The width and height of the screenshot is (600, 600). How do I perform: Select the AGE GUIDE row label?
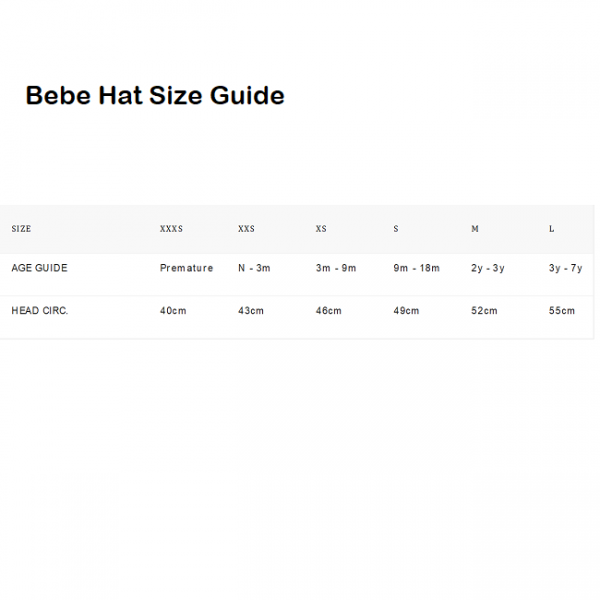39,268
